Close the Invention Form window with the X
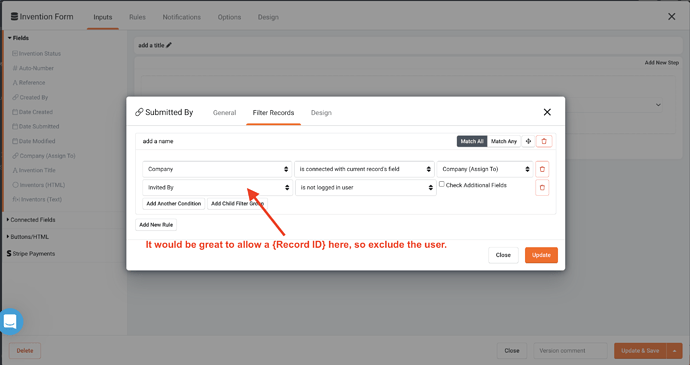 672,17
